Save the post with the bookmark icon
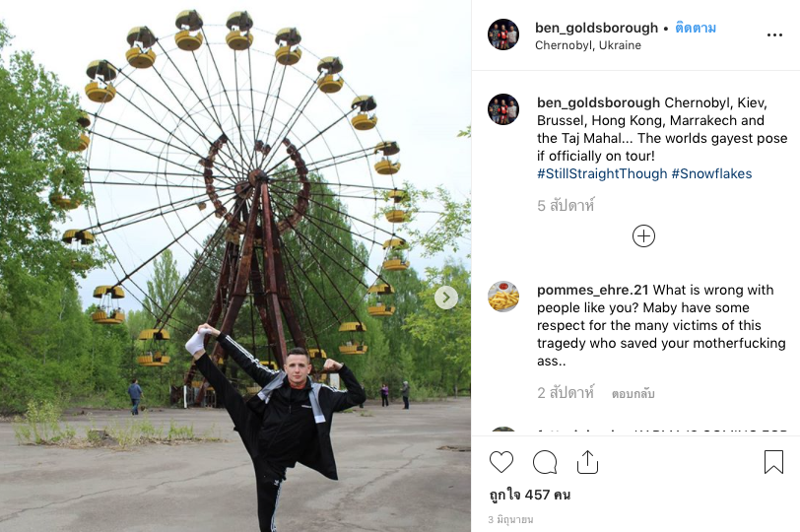 tap(773, 462)
